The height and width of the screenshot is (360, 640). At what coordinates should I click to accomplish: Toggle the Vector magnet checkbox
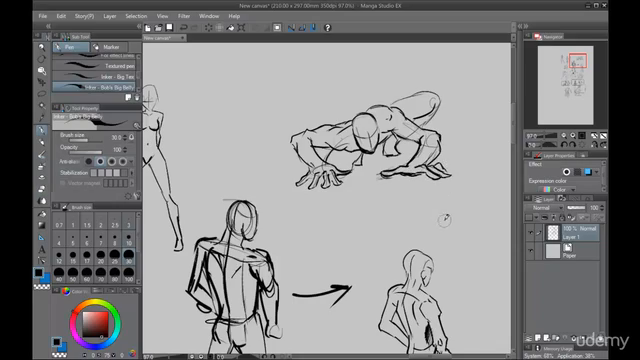(62, 183)
